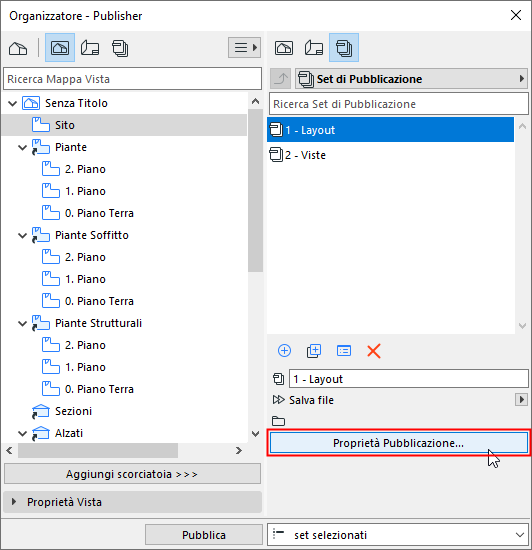Click the horizontal scrollbar right arrow
The image size is (532, 550).
tap(239, 450)
